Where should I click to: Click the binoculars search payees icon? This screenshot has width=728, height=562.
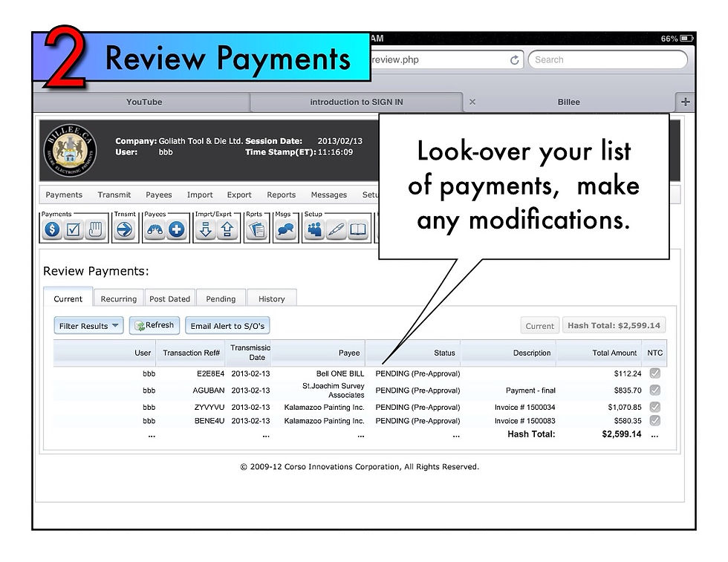click(x=155, y=229)
